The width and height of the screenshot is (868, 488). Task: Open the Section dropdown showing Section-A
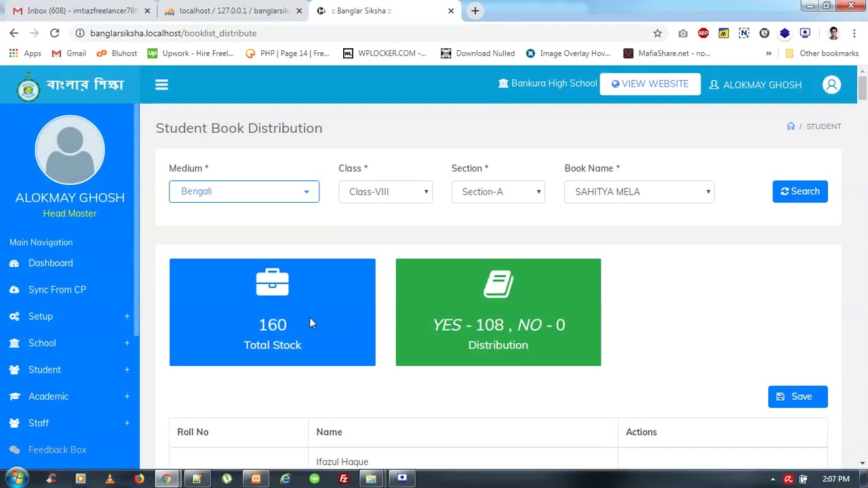coord(498,191)
